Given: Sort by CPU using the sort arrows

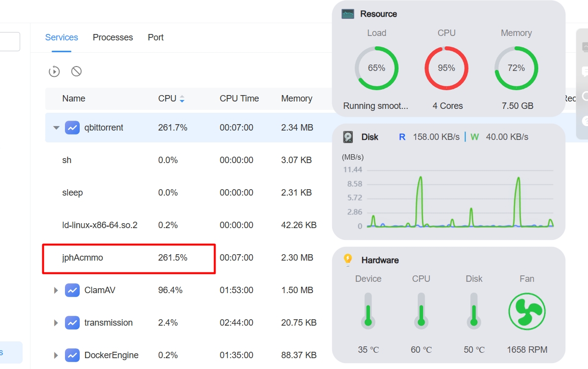Looking at the screenshot, I should tap(182, 99).
